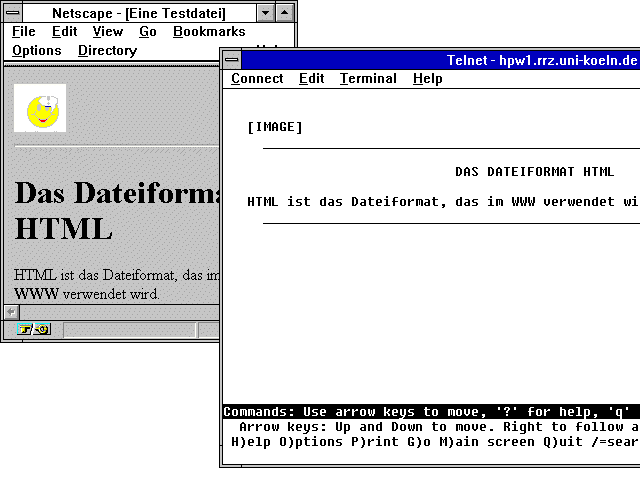The height and width of the screenshot is (480, 640).
Task: Click 'HTML ist das Dateiformat' line in Telnet
Action: click(x=443, y=202)
